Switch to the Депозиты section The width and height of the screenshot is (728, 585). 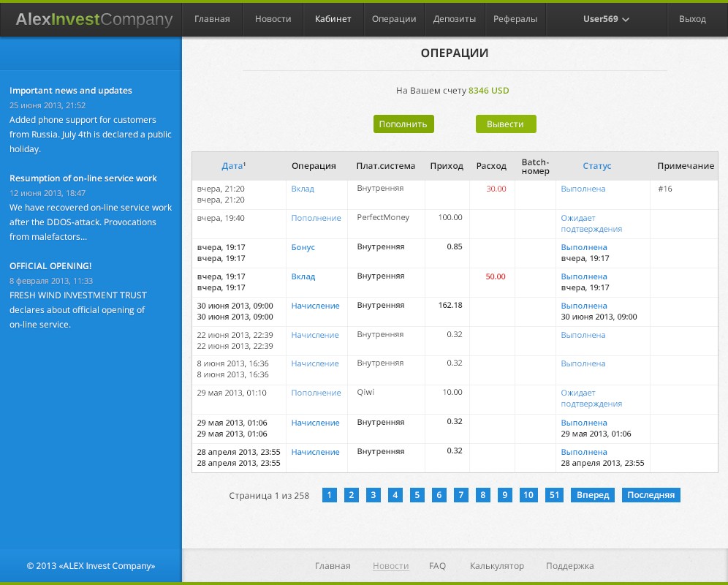click(455, 20)
